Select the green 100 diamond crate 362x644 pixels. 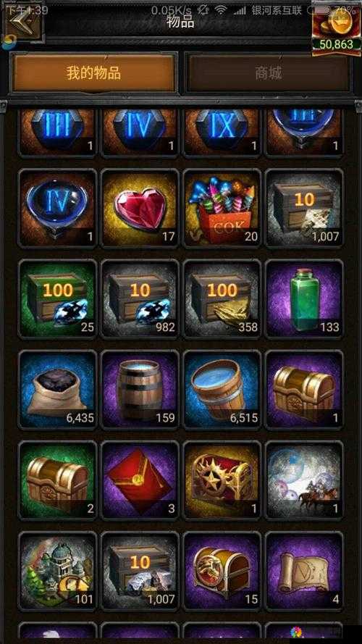tap(58, 299)
